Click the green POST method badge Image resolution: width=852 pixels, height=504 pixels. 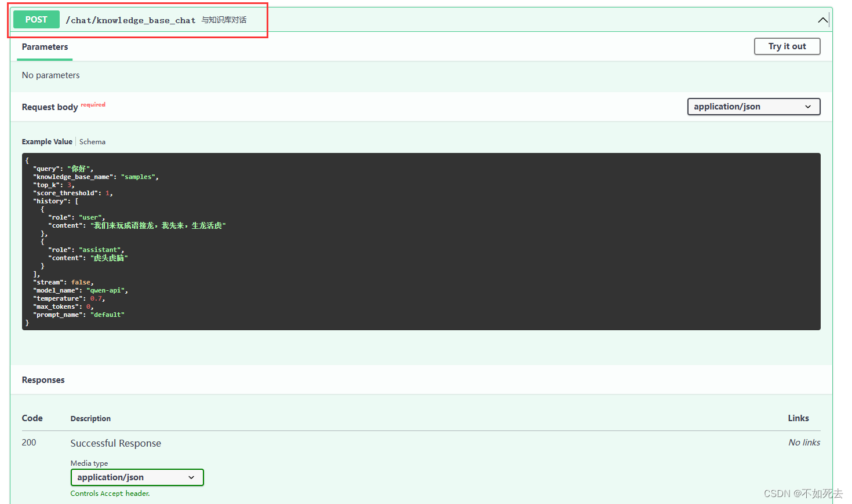[36, 19]
